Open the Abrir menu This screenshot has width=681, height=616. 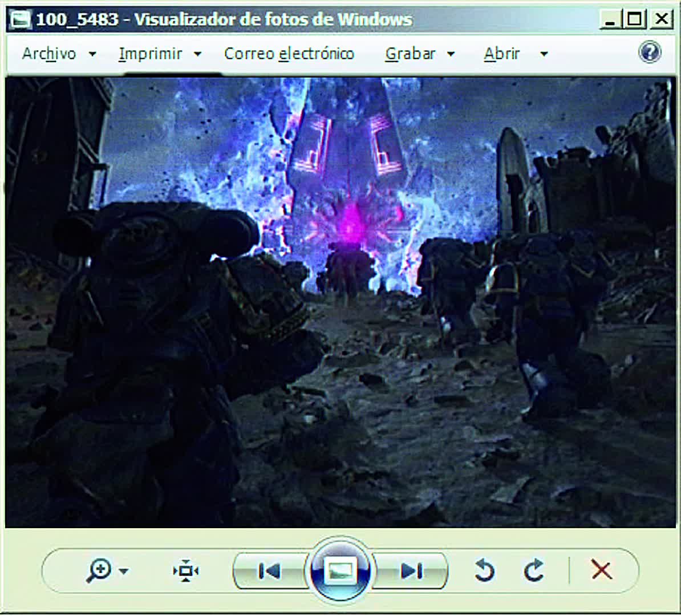502,54
